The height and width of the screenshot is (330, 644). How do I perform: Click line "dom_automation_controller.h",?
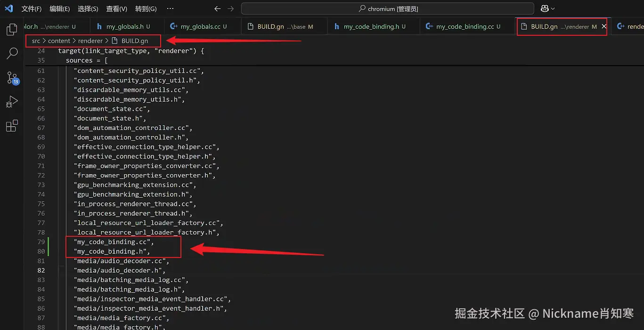tap(131, 137)
